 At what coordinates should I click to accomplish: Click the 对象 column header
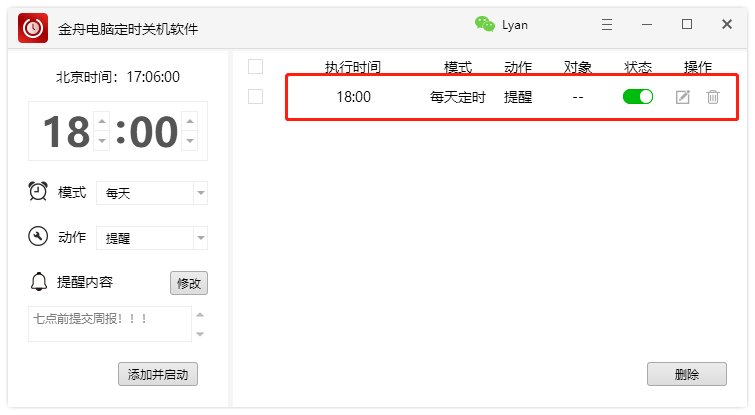click(578, 67)
